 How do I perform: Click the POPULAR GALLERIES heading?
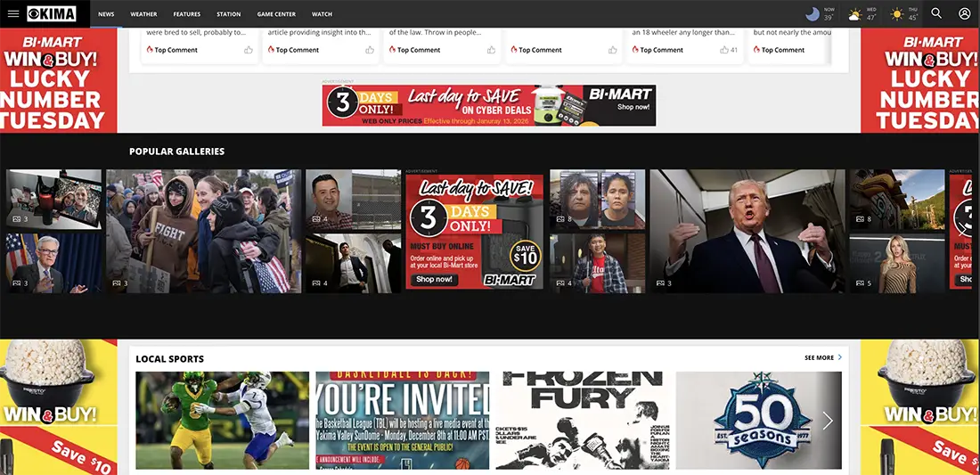pyautogui.click(x=177, y=152)
